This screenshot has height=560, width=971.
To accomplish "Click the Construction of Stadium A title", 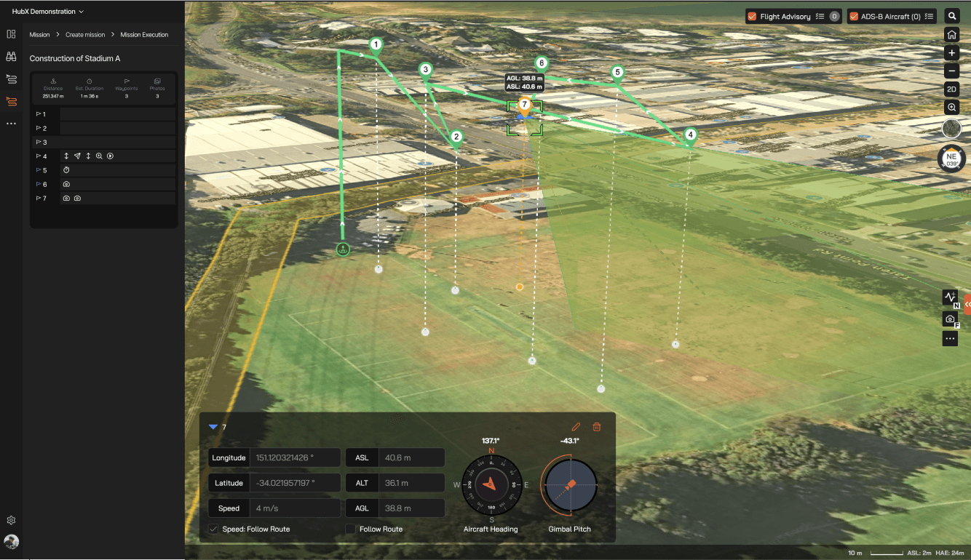I will click(75, 58).
